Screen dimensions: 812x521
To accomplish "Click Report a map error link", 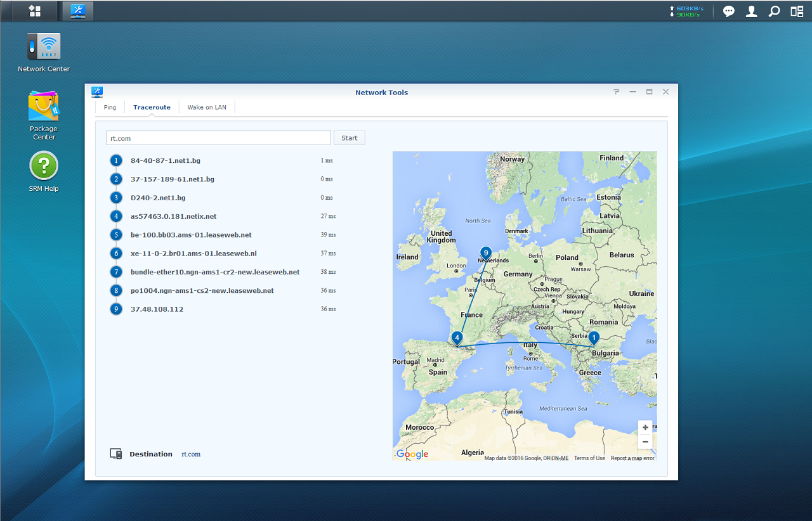I will pos(632,458).
